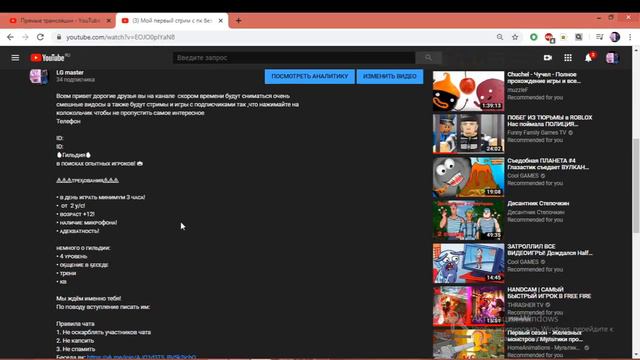Go back with the browser back arrow
This screenshot has width=640, height=360.
pyautogui.click(x=10, y=37)
